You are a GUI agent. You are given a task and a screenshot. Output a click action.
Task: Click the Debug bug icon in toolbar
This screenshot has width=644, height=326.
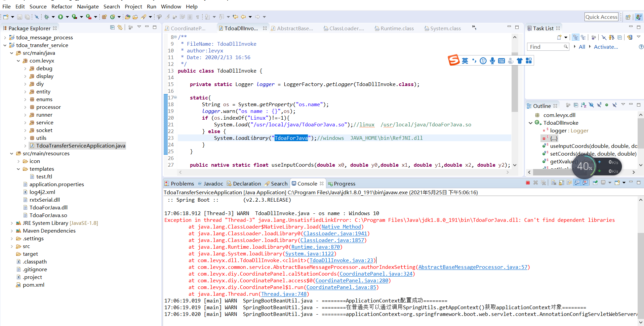(x=47, y=17)
